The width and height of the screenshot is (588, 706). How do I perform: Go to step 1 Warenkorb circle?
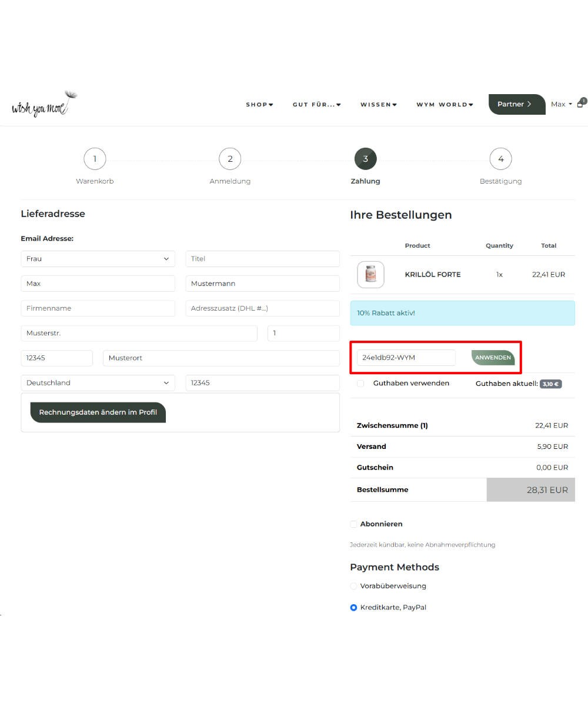tap(95, 159)
